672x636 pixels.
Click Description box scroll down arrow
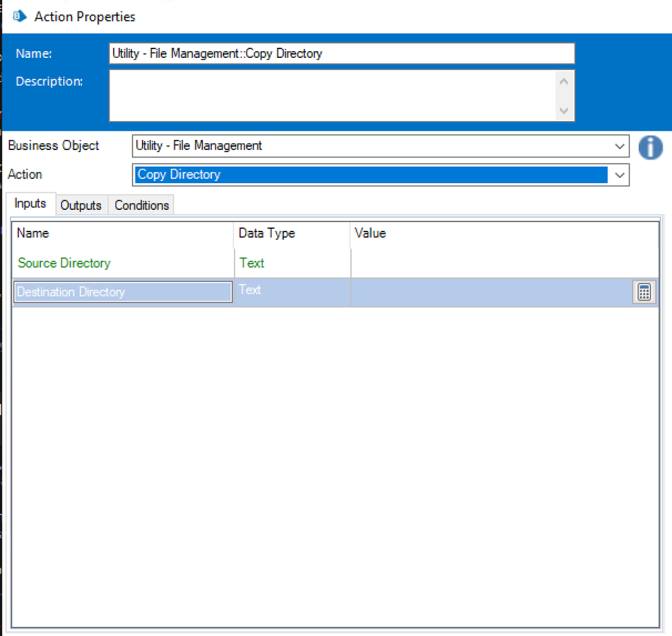tap(564, 110)
